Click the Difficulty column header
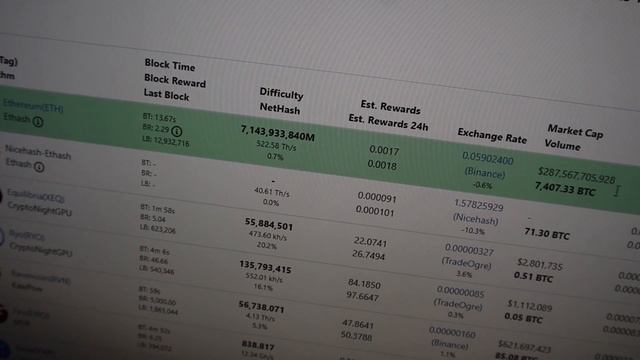 click(x=281, y=93)
